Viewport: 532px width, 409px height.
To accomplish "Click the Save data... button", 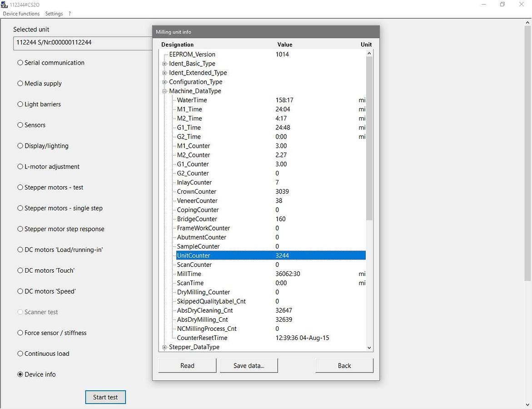I will coord(249,366).
